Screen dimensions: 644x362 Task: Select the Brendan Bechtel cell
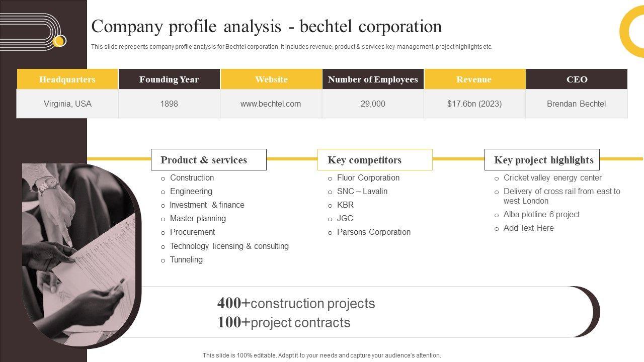coord(577,104)
